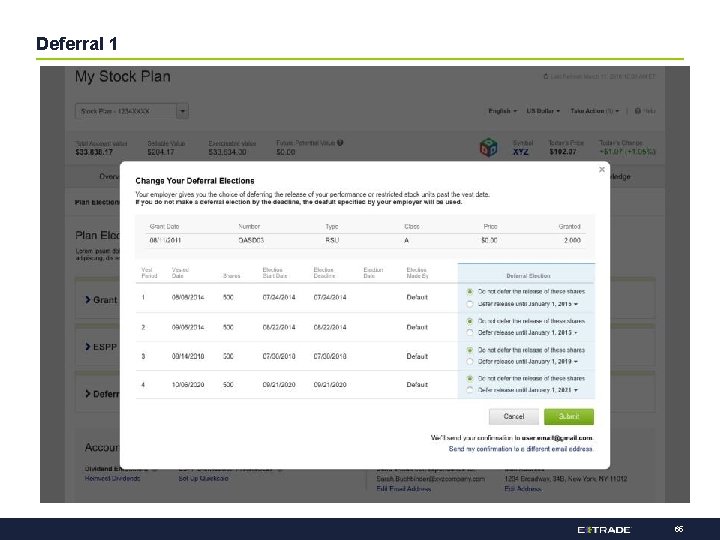Click the Deferral Election column header

tap(528, 276)
